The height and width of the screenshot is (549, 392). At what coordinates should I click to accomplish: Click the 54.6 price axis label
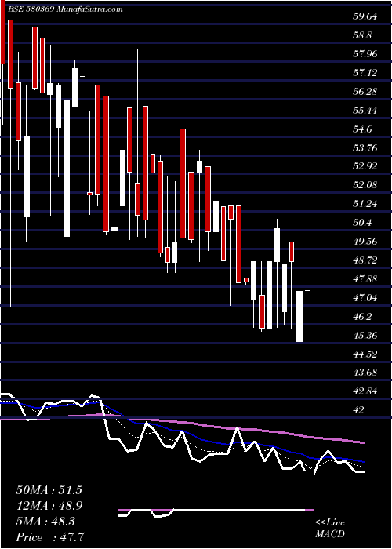[362, 129]
